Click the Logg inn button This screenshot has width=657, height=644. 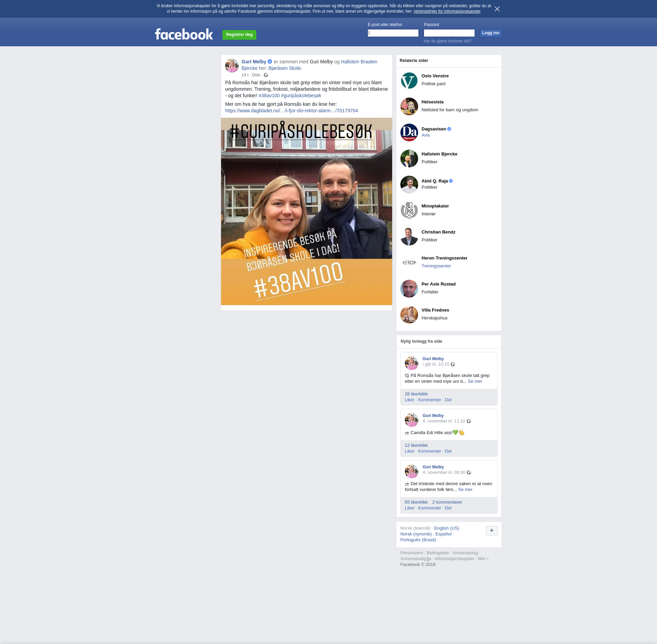491,33
